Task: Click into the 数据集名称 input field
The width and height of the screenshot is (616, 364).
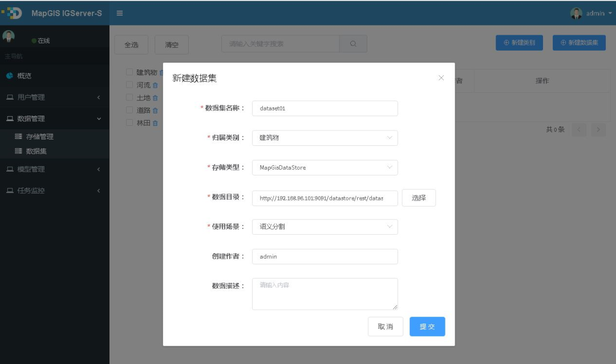Action: click(325, 108)
